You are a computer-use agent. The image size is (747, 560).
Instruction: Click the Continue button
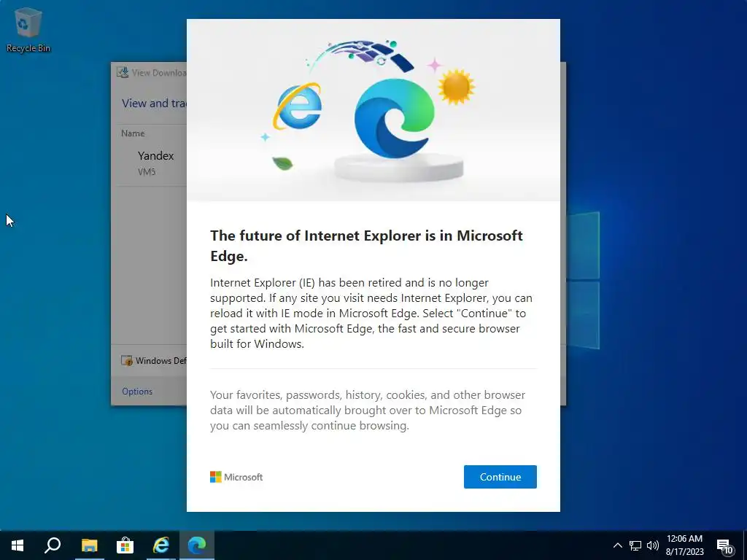click(500, 477)
